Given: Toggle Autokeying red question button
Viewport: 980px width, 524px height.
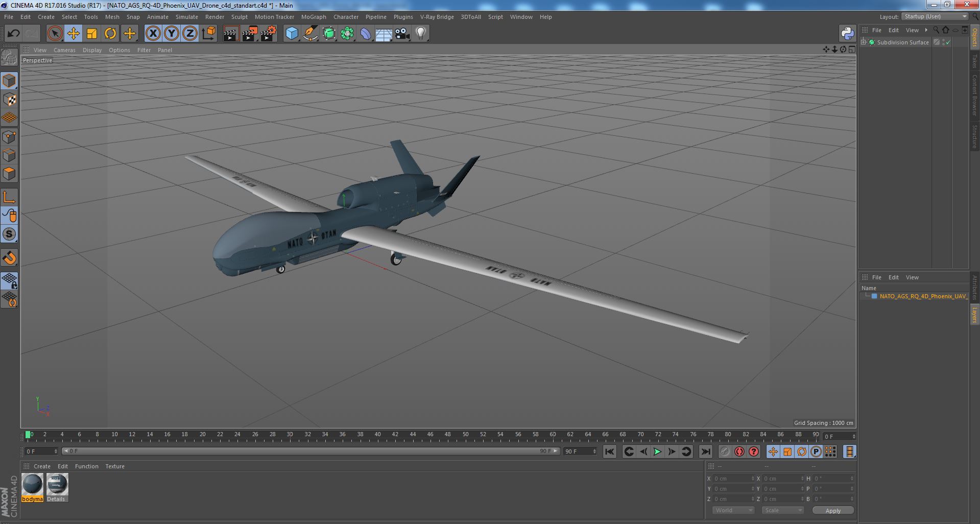Looking at the screenshot, I should click(x=753, y=451).
